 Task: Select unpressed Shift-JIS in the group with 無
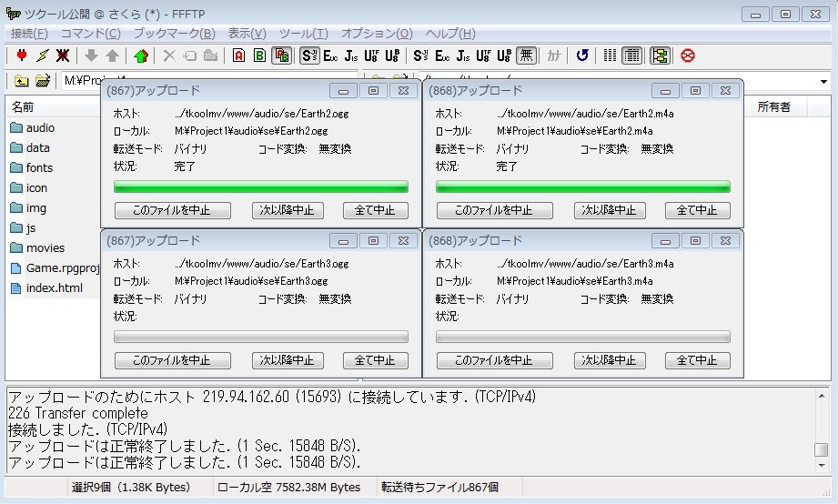tap(420, 55)
